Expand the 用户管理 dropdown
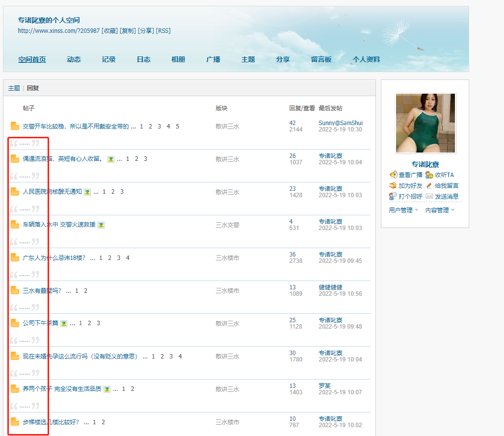The height and width of the screenshot is (436, 504). click(403, 210)
